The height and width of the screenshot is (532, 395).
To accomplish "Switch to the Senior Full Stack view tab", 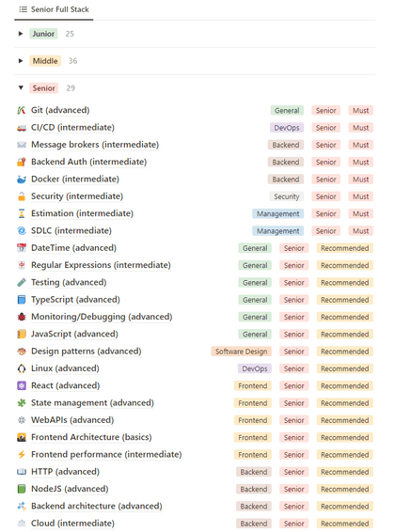I will pos(54,9).
